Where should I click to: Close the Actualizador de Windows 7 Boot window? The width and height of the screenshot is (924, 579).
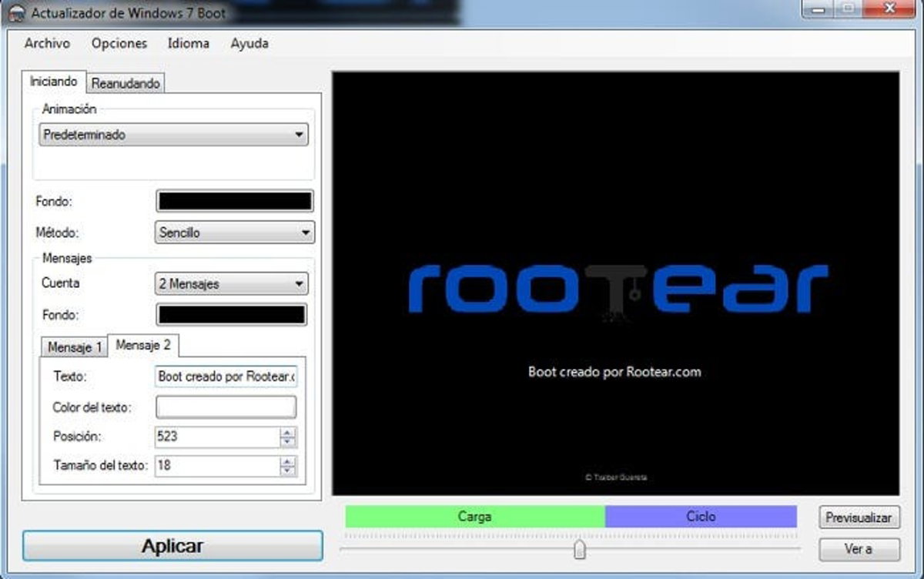tap(889, 8)
